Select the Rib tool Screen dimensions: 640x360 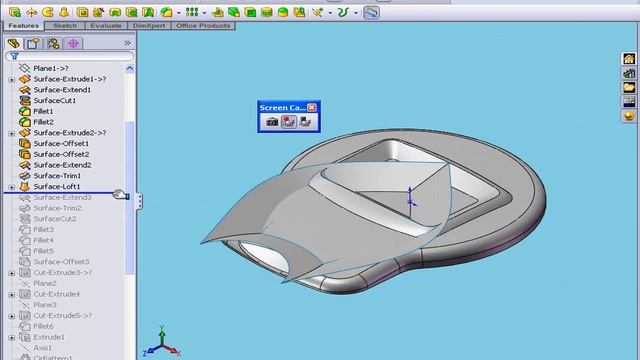(x=218, y=12)
